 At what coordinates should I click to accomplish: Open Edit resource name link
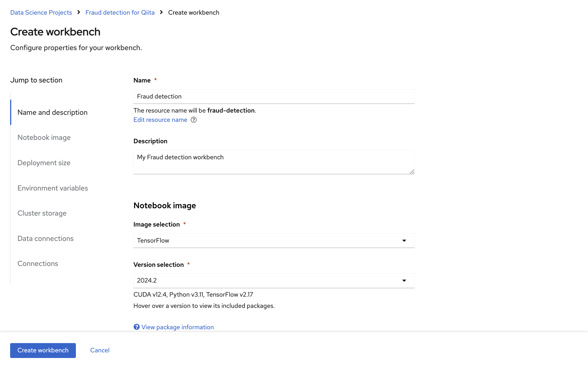coord(160,120)
